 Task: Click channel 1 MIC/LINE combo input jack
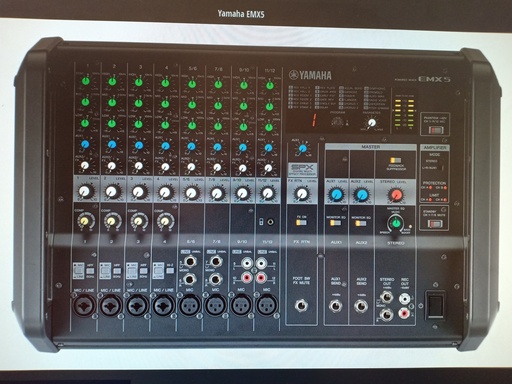click(x=83, y=305)
